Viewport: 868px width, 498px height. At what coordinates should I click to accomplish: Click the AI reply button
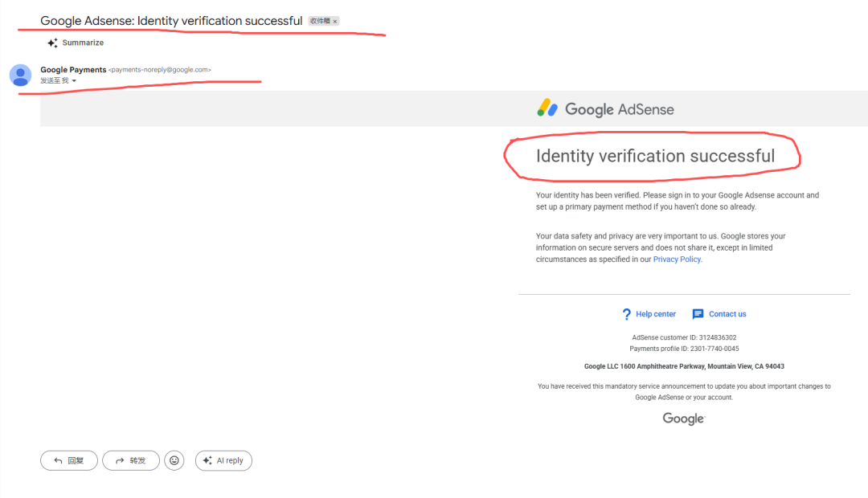coord(223,460)
